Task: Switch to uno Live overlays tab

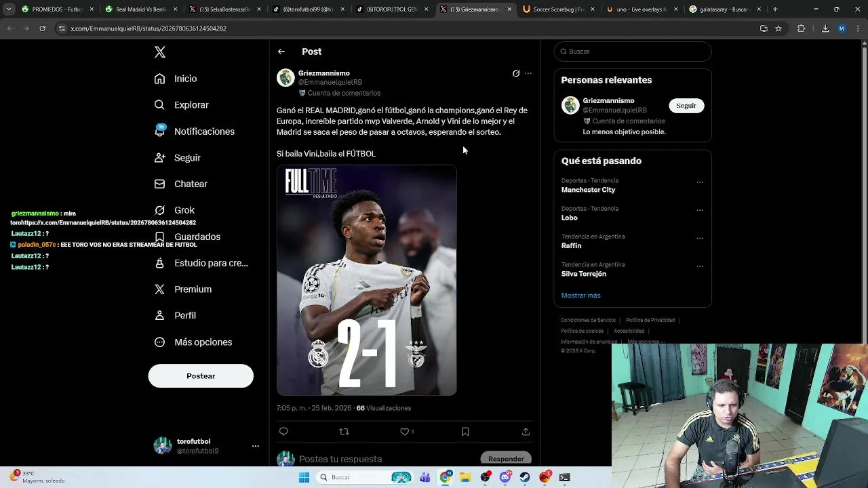Action: [x=642, y=9]
